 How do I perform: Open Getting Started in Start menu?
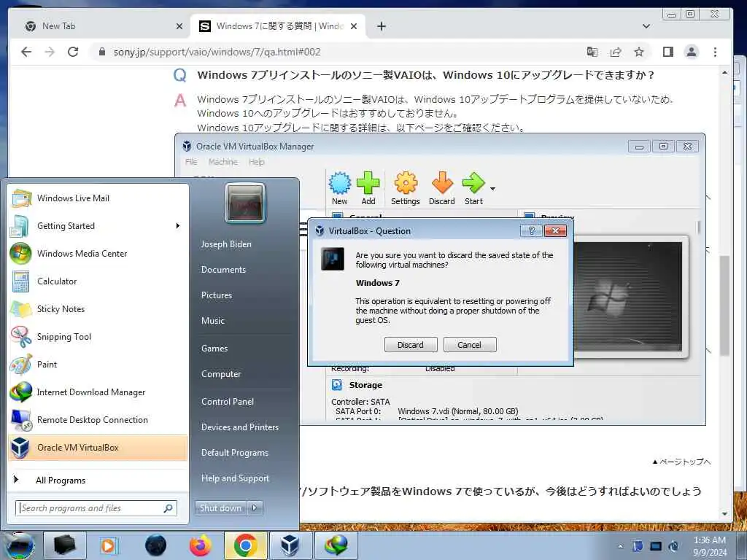[x=98, y=226]
